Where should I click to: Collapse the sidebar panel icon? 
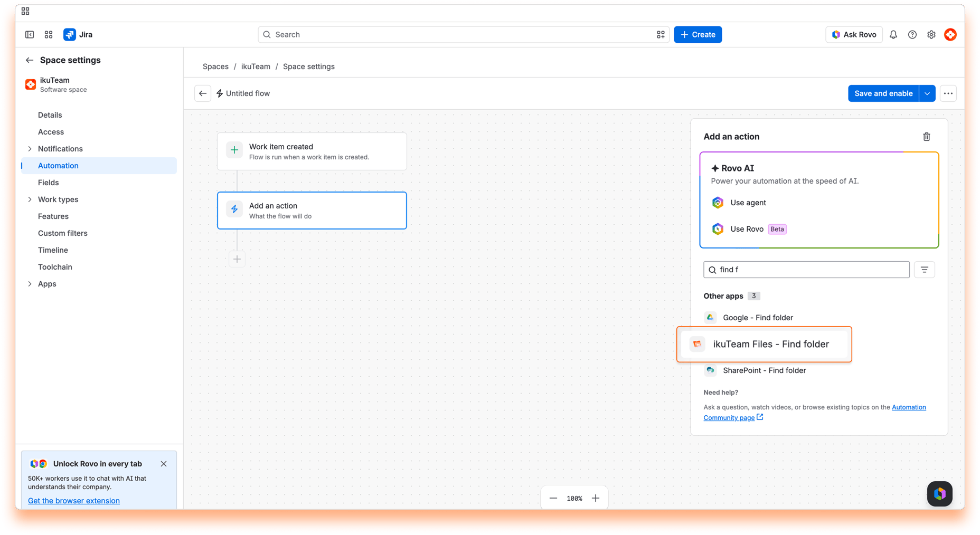(x=30, y=35)
